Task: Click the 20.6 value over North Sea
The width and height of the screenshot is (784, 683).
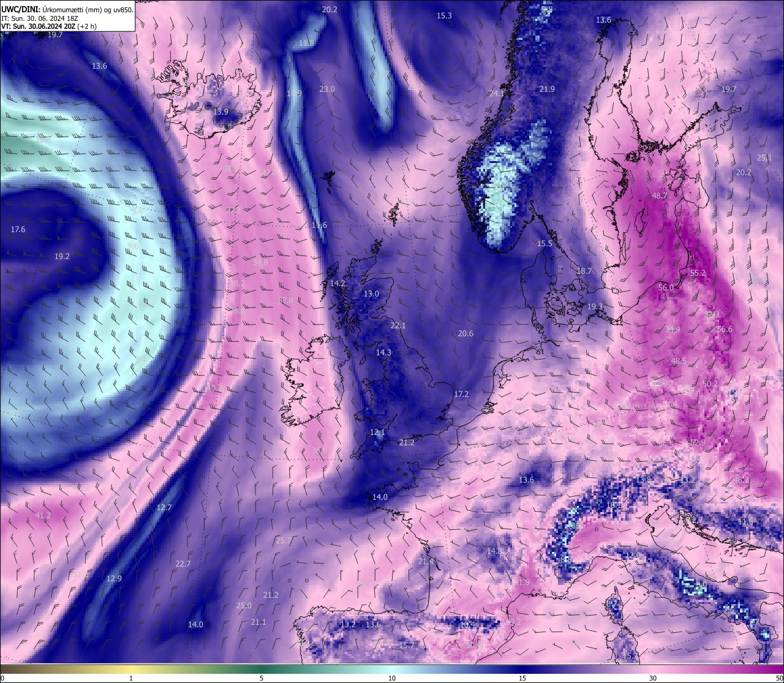Action: point(466,333)
